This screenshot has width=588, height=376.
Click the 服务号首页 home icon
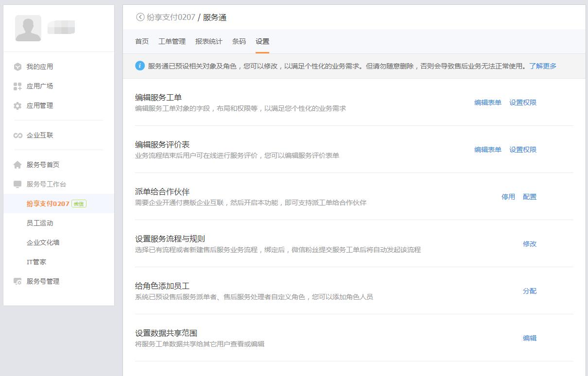pos(17,165)
